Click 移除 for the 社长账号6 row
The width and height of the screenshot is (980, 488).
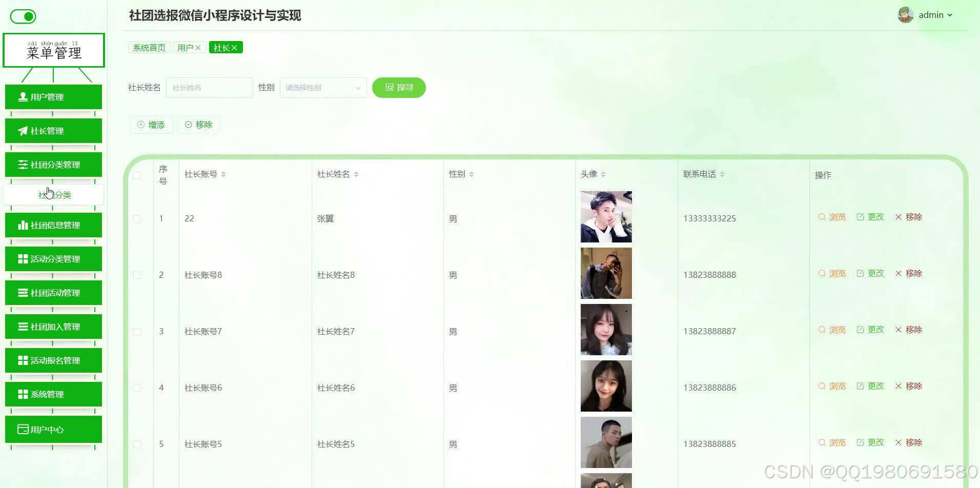click(909, 386)
